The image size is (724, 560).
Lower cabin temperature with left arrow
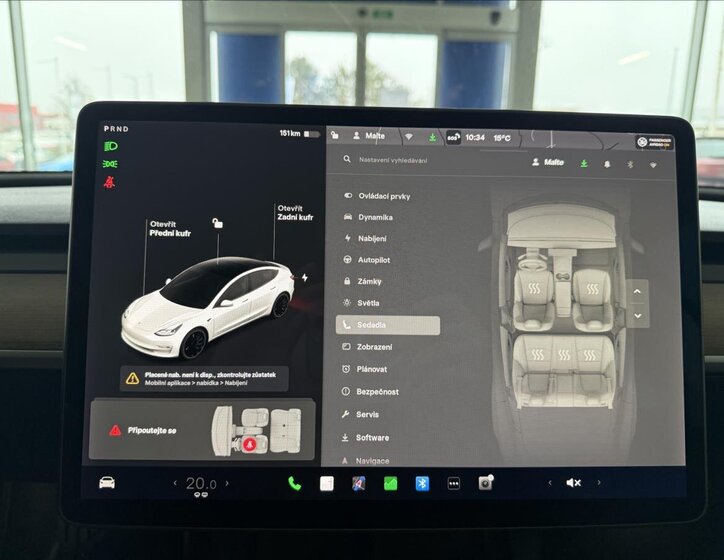point(175,483)
